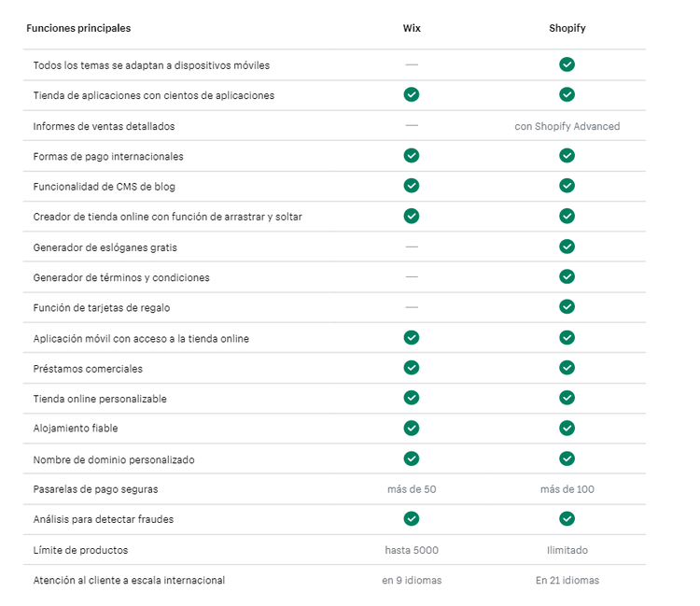The width and height of the screenshot is (700, 606).
Task: Click the 'Funciones principales' column header
Action: pyautogui.click(x=78, y=28)
